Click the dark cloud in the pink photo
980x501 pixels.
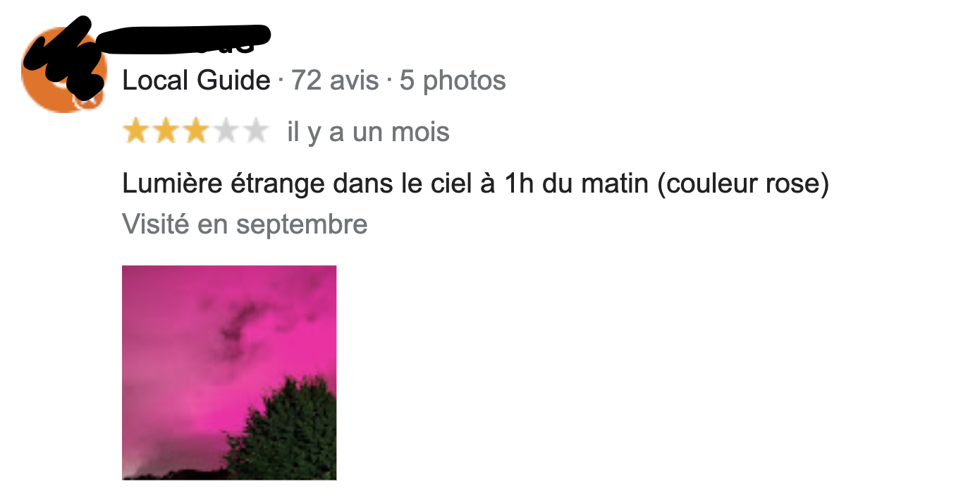click(x=236, y=328)
